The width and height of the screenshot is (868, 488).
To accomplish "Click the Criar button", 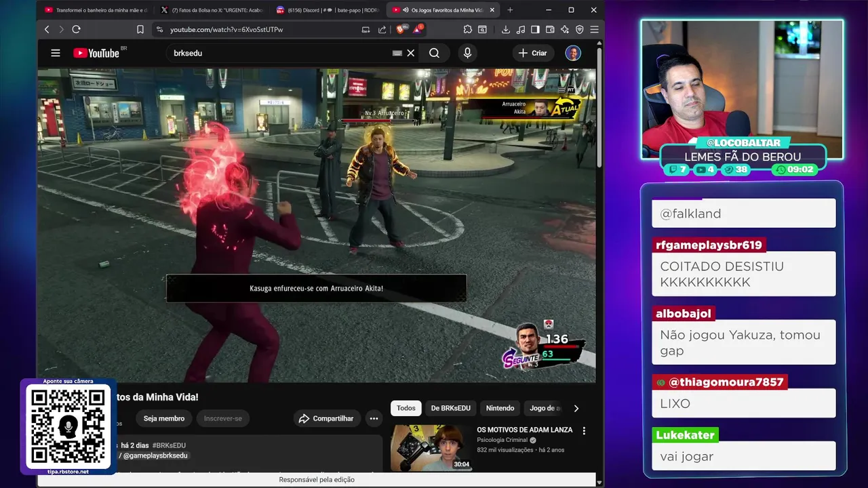I will tap(532, 53).
